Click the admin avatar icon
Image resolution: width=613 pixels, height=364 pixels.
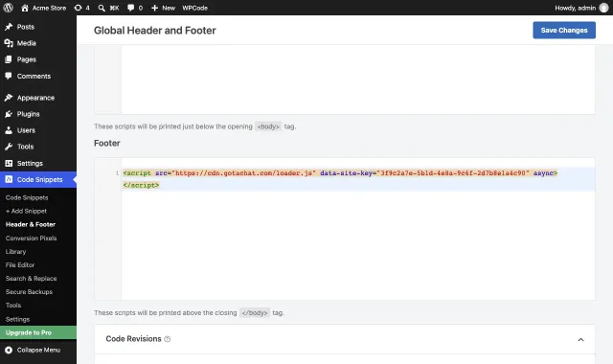[x=604, y=8]
